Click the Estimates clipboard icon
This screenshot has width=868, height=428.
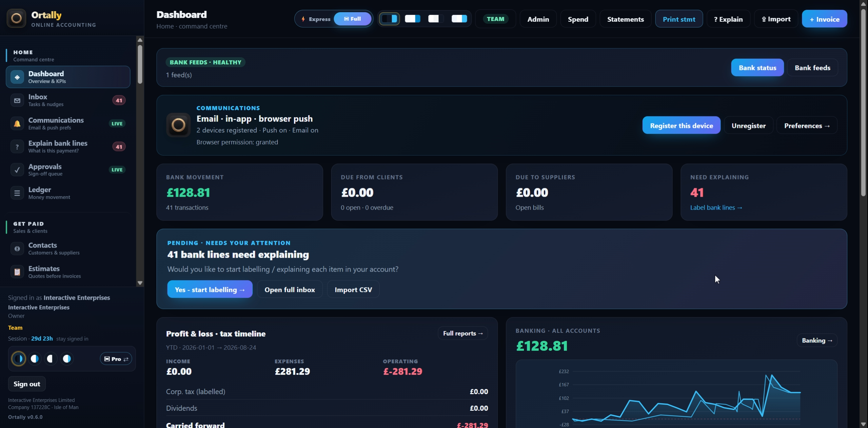(x=17, y=272)
